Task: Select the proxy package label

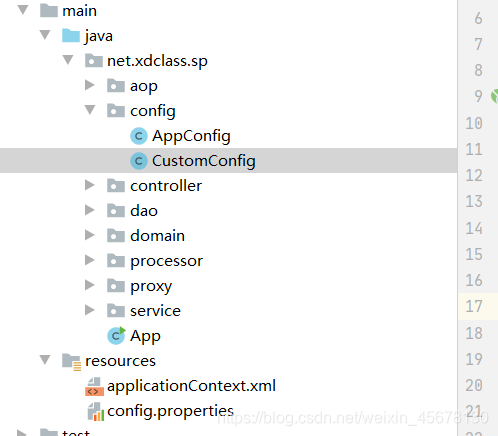Action: (x=151, y=286)
